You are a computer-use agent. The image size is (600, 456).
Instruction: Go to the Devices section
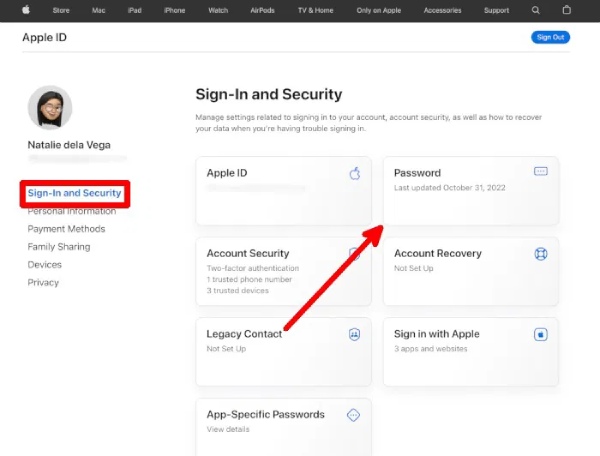[44, 265]
